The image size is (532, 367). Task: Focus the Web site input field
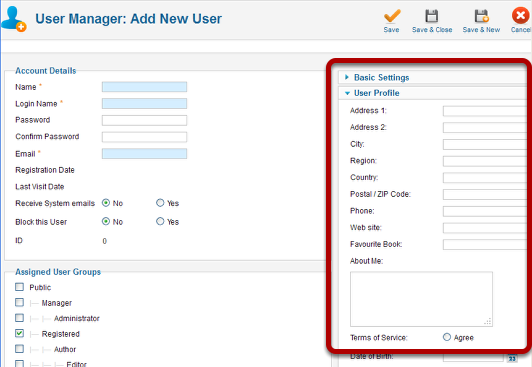click(x=485, y=228)
